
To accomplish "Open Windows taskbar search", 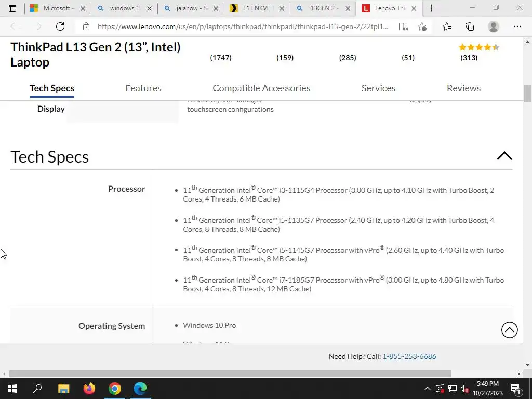I will [37, 388].
